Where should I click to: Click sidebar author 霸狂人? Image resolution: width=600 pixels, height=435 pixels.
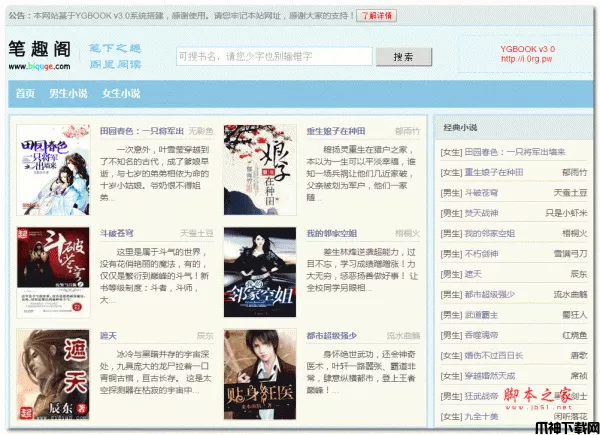tap(575, 315)
